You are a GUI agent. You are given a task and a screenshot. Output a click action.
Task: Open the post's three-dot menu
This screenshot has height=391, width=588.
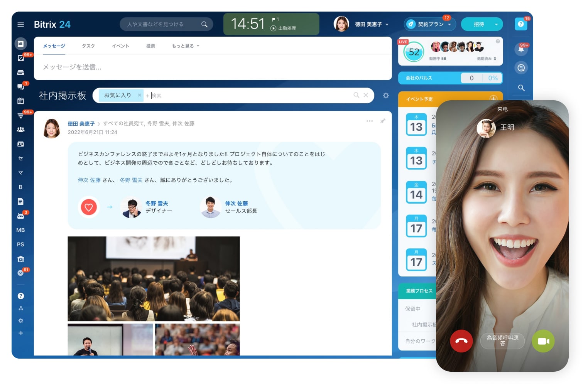370,121
